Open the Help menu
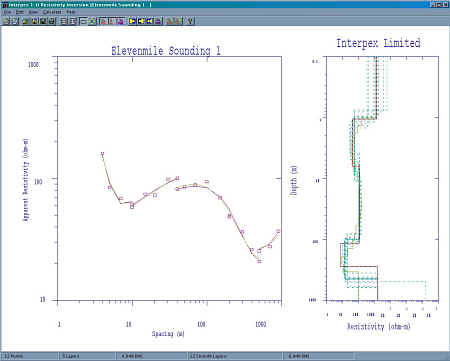 click(x=71, y=12)
